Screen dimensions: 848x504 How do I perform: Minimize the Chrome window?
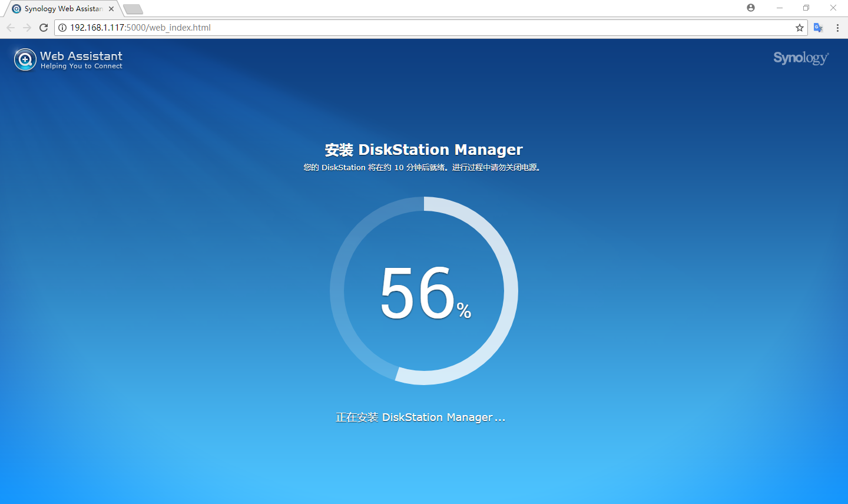[779, 8]
